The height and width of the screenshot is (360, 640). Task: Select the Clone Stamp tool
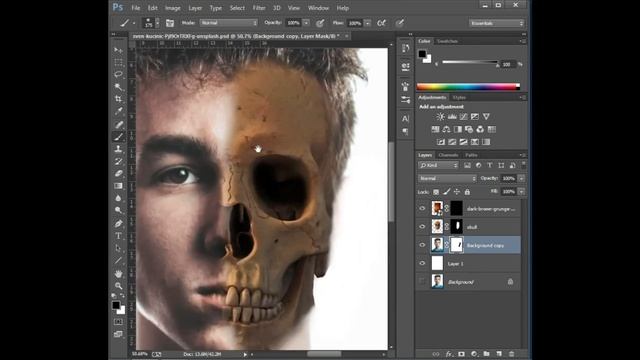pyautogui.click(x=118, y=149)
